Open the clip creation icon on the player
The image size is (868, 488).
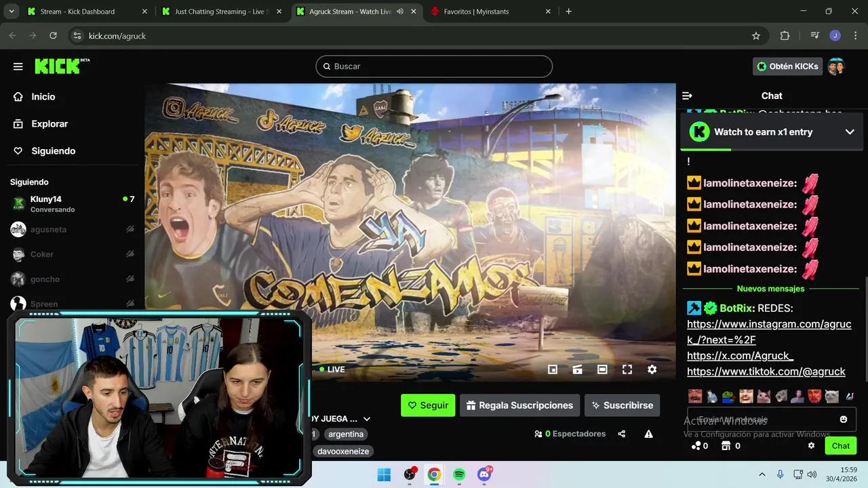(x=578, y=369)
